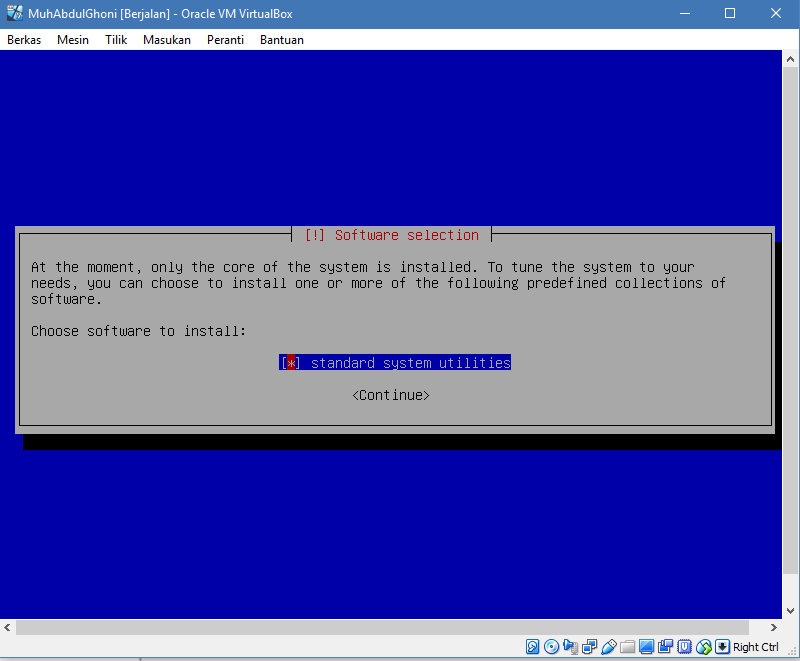
Task: Open the Mesin menu
Action: 73,40
